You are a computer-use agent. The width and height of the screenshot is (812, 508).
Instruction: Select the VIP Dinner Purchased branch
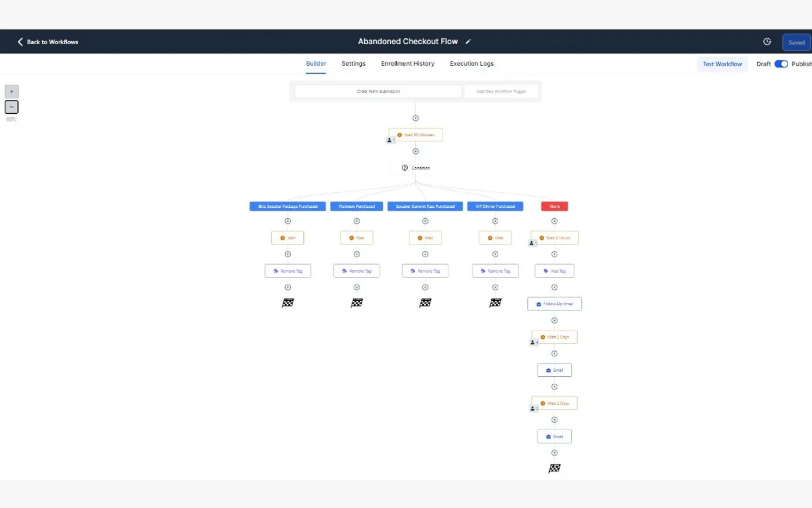[495, 206]
